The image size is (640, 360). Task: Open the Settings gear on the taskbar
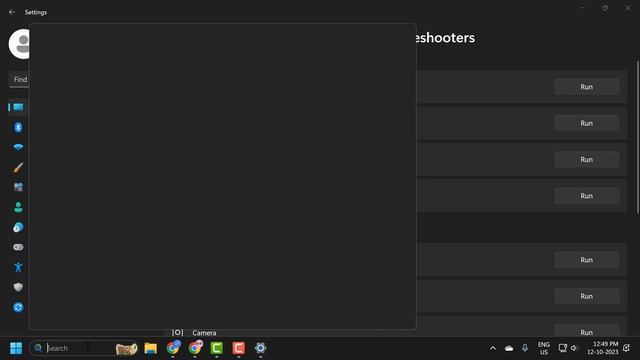[x=260, y=348]
